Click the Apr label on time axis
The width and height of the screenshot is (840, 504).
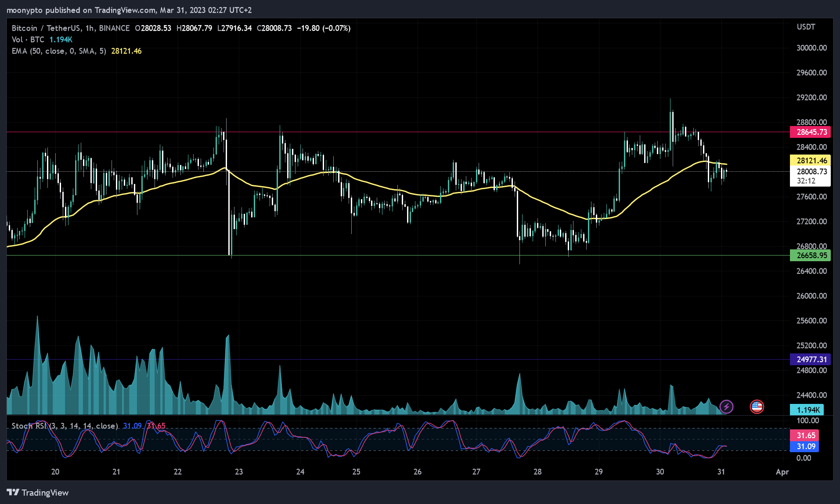(782, 472)
